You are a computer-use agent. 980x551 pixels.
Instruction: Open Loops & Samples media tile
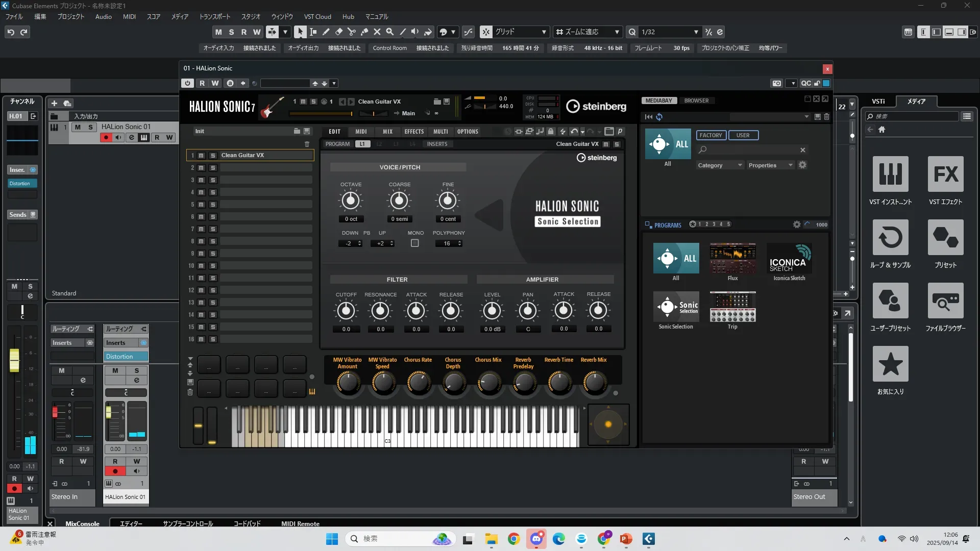(x=890, y=238)
